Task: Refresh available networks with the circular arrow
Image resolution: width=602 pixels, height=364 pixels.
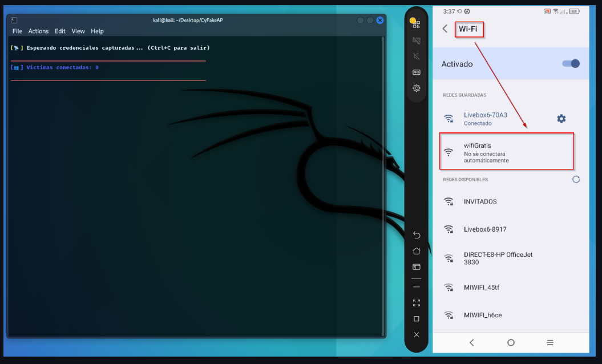Action: [x=576, y=179]
